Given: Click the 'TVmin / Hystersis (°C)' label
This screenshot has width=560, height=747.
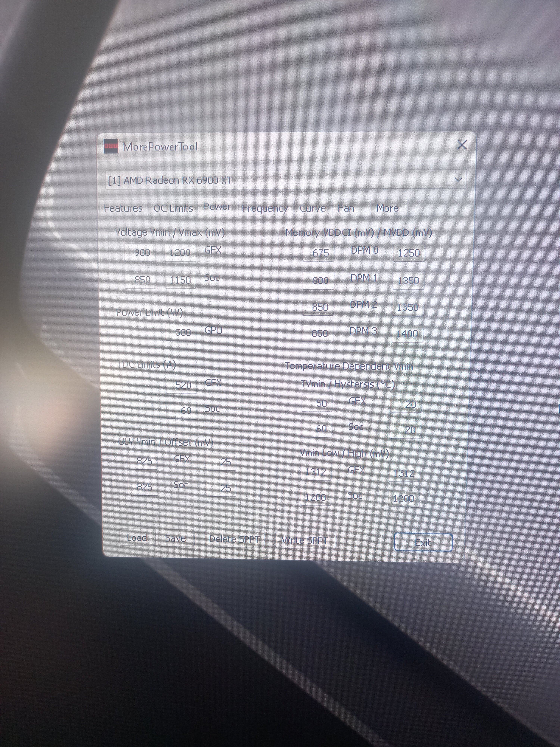Looking at the screenshot, I should click(x=348, y=384).
